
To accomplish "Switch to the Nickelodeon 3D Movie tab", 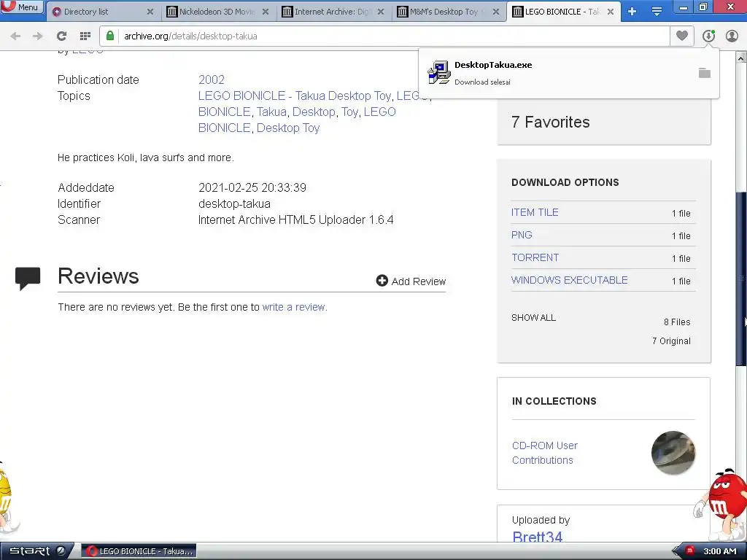I will pyautogui.click(x=218, y=12).
